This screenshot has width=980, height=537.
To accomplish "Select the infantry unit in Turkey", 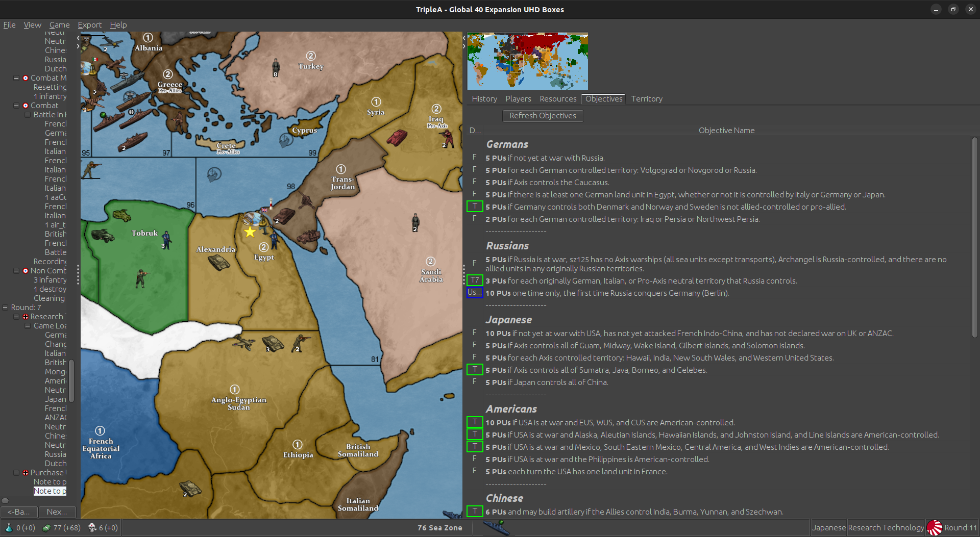I will [x=276, y=67].
